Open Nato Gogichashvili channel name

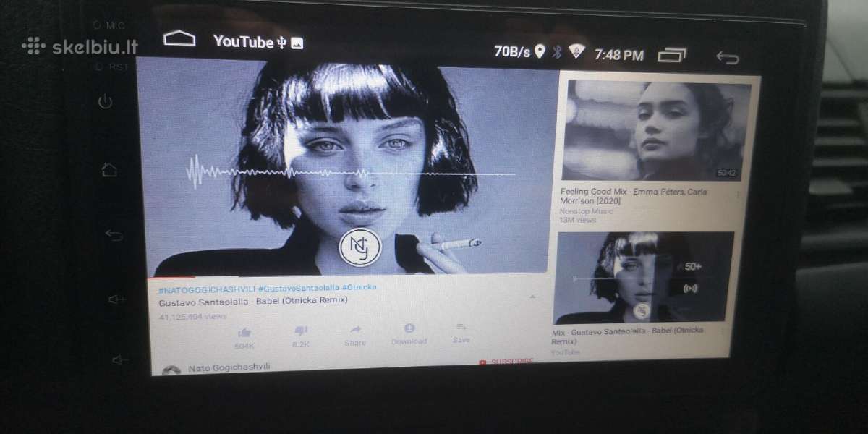(x=229, y=367)
